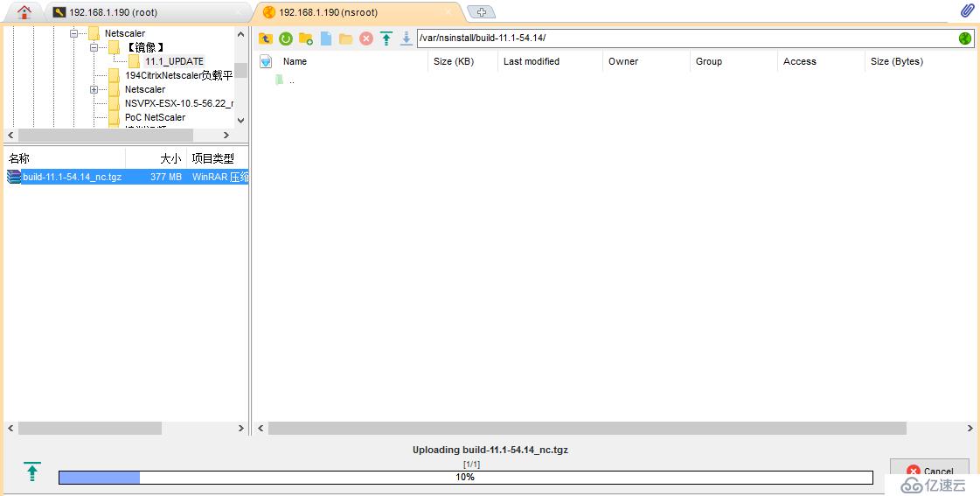
Task: Sort local files by 名称 column
Action: (x=18, y=159)
